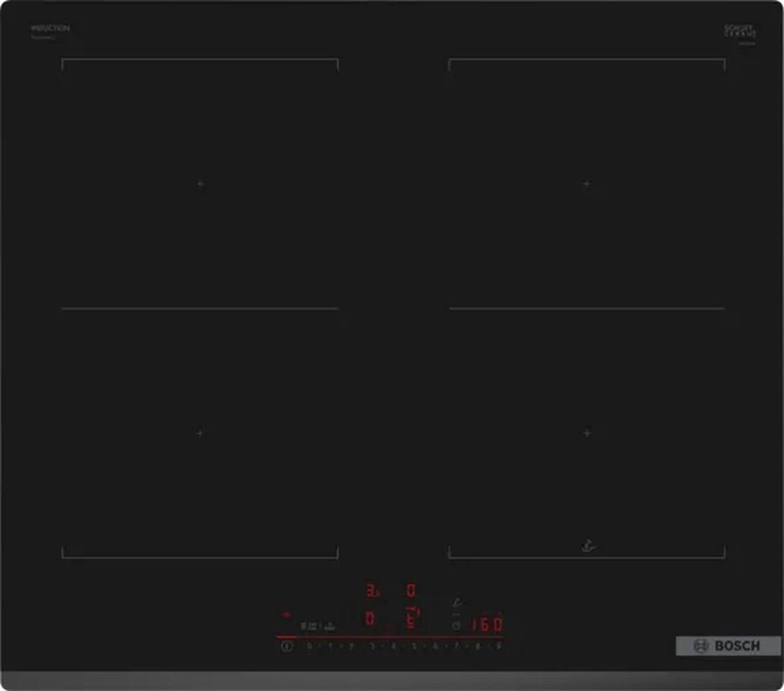This screenshot has height=691, width=784.
Task: Tap the min/sec timer indicator icon
Action: pyautogui.click(x=314, y=625)
